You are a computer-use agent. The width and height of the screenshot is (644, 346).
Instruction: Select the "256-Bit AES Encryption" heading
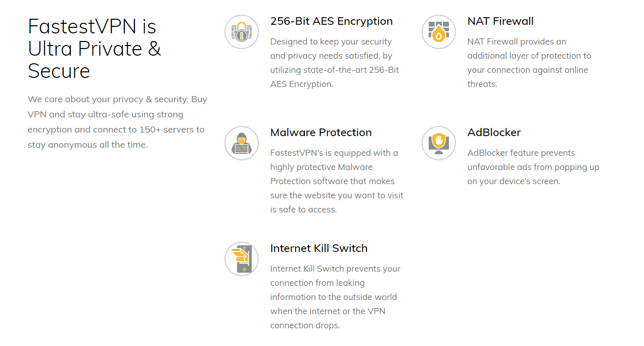(x=331, y=21)
